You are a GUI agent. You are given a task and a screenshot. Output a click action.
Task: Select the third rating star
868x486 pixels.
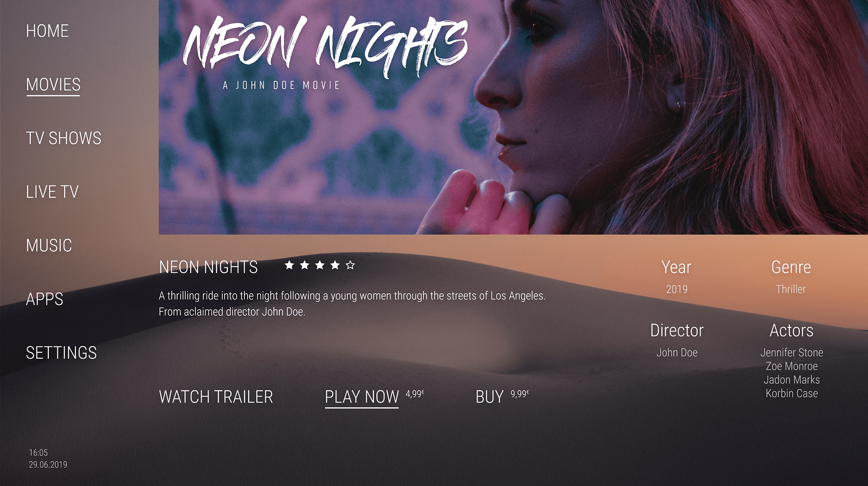pyautogui.click(x=320, y=265)
